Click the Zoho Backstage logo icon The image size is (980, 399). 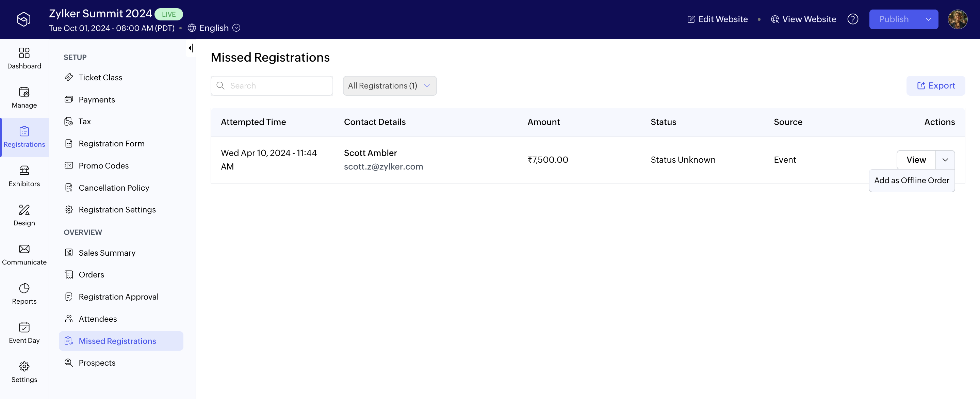click(x=23, y=19)
